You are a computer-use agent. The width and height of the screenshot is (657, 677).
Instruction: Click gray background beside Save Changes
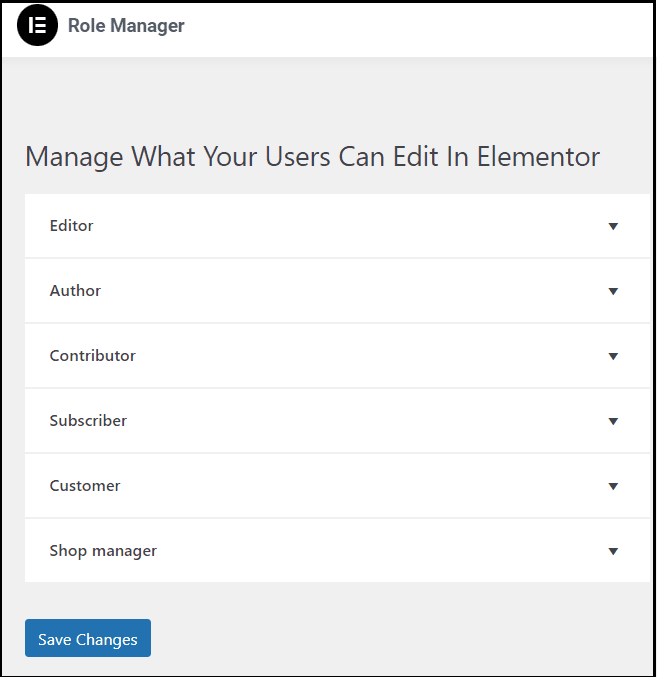click(x=389, y=638)
